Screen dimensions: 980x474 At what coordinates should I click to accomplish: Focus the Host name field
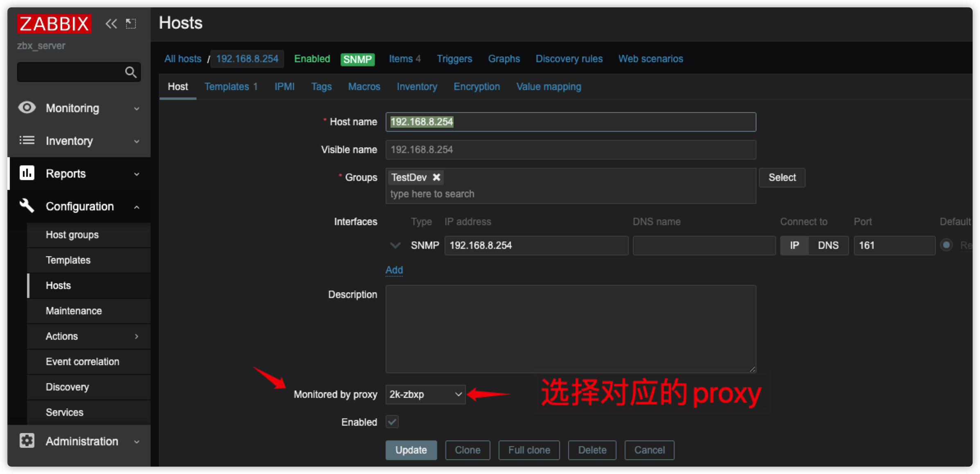(571, 122)
